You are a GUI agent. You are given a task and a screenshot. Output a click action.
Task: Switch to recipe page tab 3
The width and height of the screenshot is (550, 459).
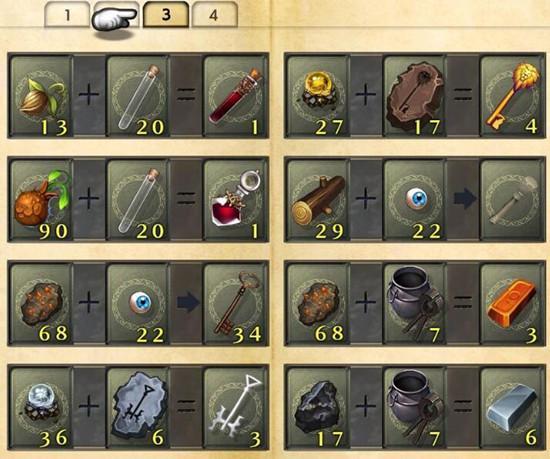point(166,14)
